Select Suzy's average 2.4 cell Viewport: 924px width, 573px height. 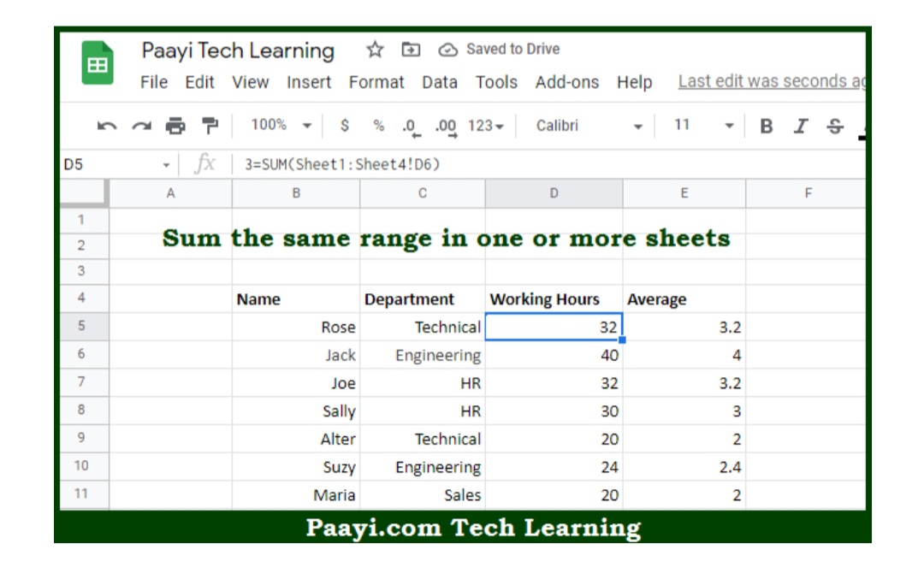[x=684, y=467]
